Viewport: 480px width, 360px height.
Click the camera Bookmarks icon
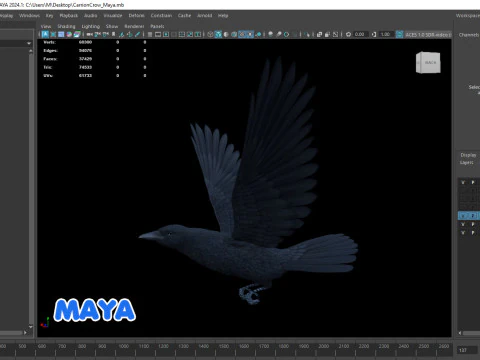click(113, 34)
